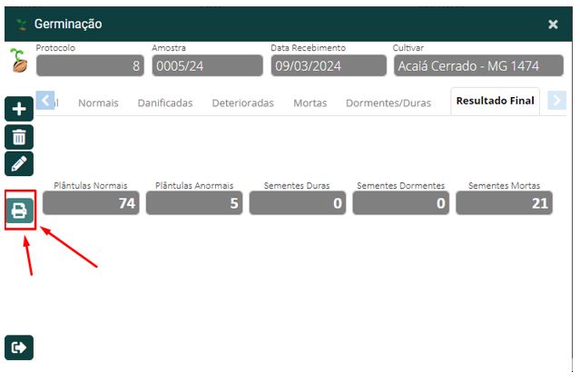Go to the Mortas tab
Screen dimensions: 580x392
(x=310, y=103)
